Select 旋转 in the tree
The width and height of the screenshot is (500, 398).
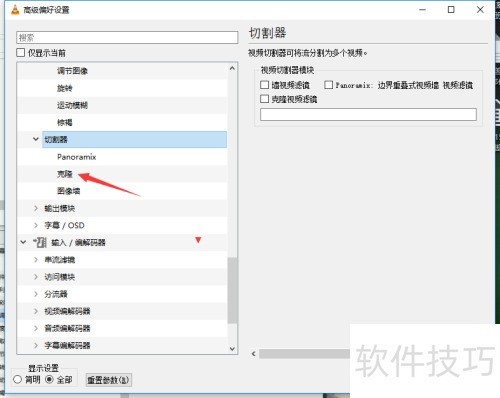tap(64, 88)
